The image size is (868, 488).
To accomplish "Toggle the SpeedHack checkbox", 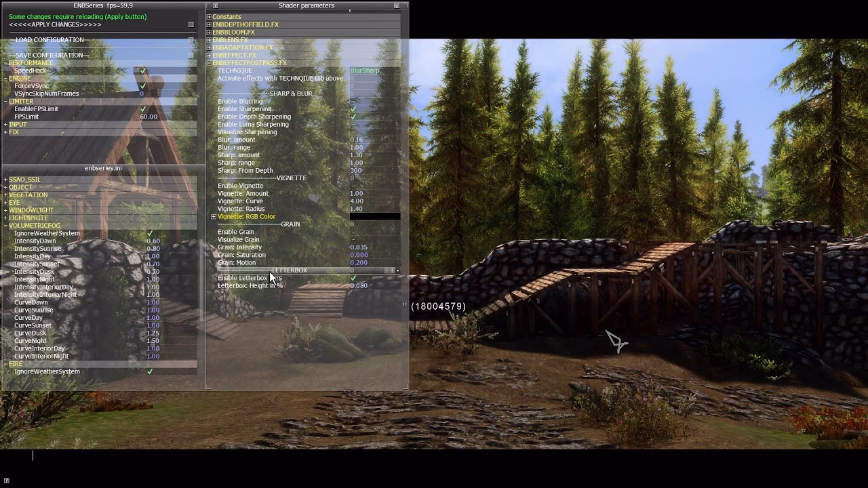I will click(143, 70).
